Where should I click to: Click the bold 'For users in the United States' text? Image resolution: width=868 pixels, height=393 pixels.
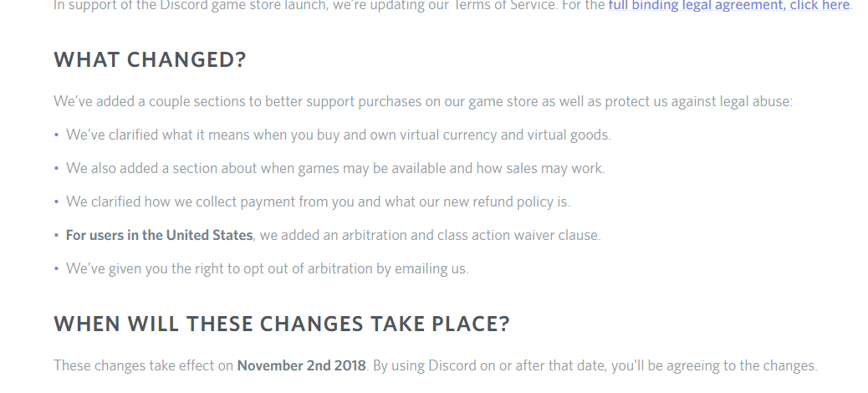160,235
